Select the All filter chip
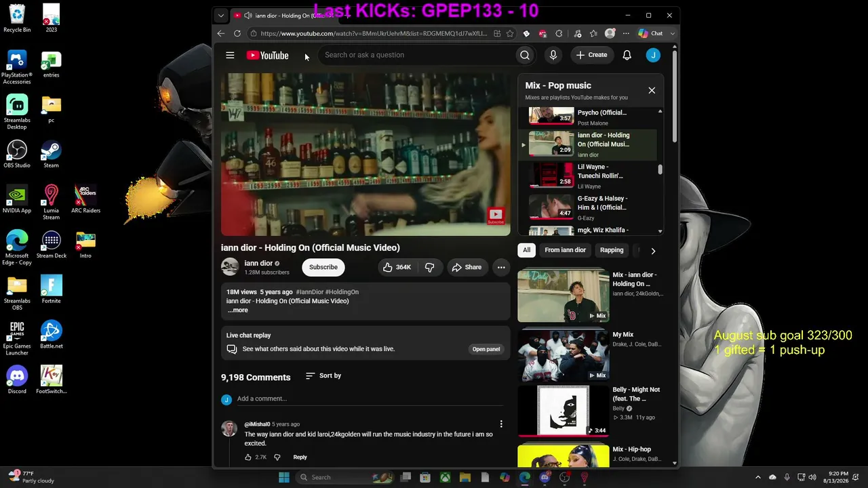 (526, 250)
